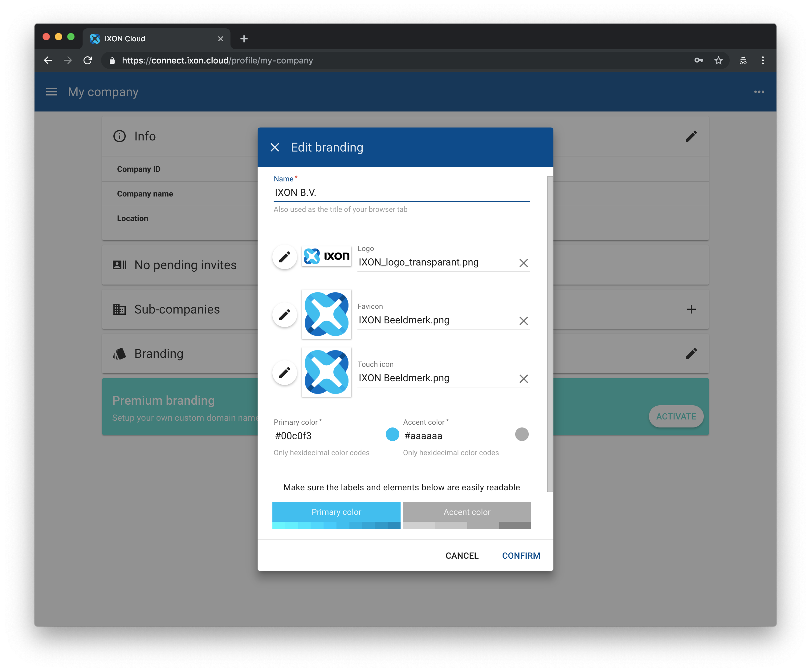This screenshot has height=672, width=811.
Task: Clear the Touch icon file entry
Action: click(x=524, y=379)
